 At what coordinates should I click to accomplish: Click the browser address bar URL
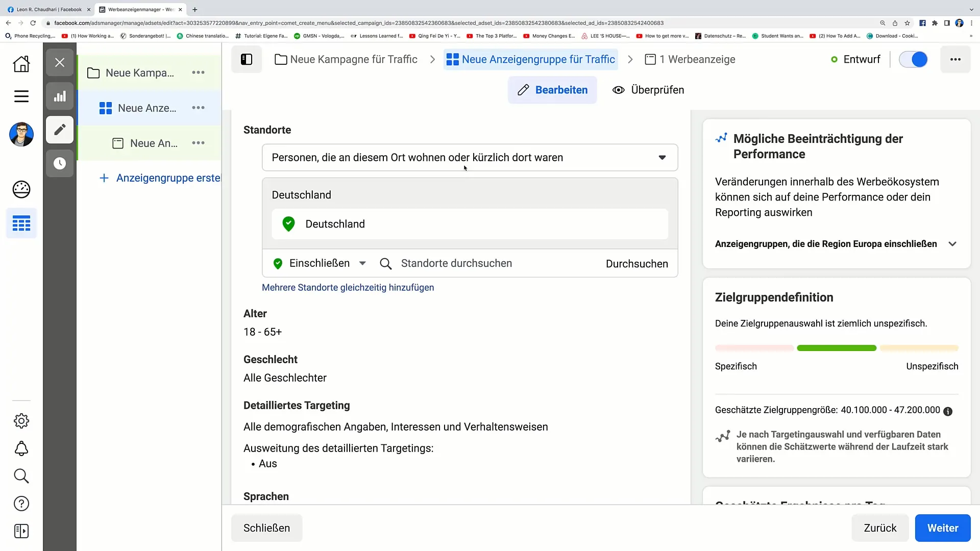(359, 23)
